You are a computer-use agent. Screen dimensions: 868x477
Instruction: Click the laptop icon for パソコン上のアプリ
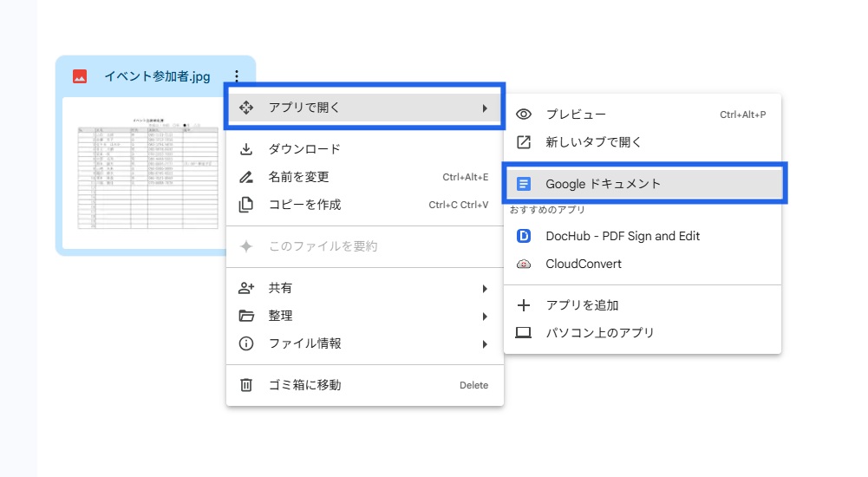[524, 333]
